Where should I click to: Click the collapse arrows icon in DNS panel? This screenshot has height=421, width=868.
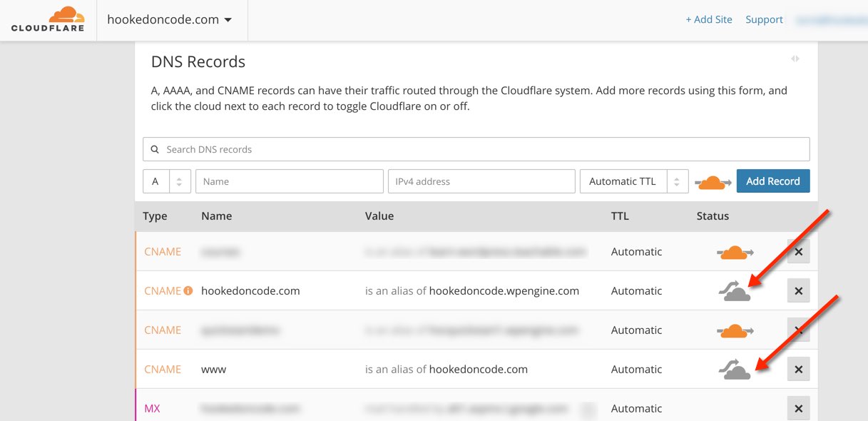click(x=795, y=59)
